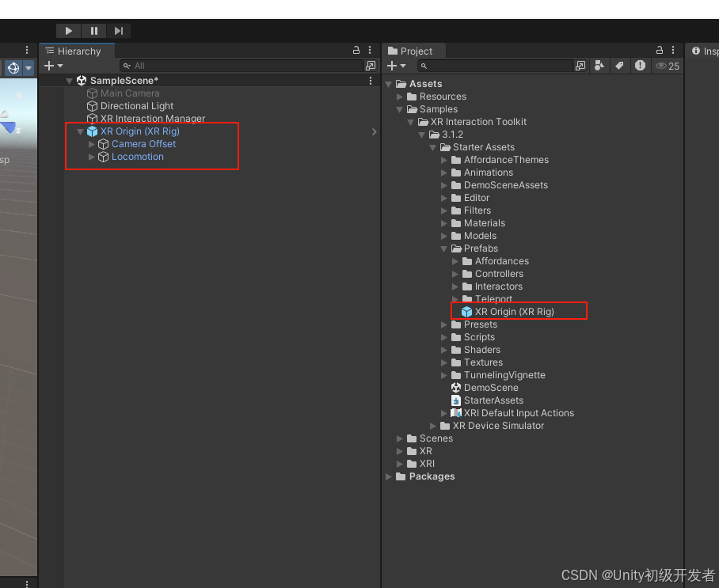Open Hierarchy panel options menu
Viewport: 719px width, 588px height.
[x=370, y=51]
